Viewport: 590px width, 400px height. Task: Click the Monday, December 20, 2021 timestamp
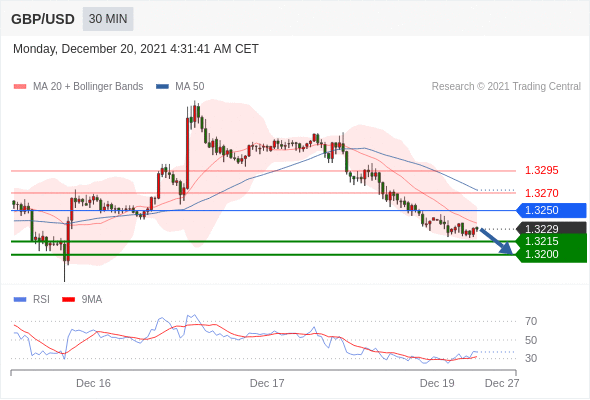pos(136,49)
